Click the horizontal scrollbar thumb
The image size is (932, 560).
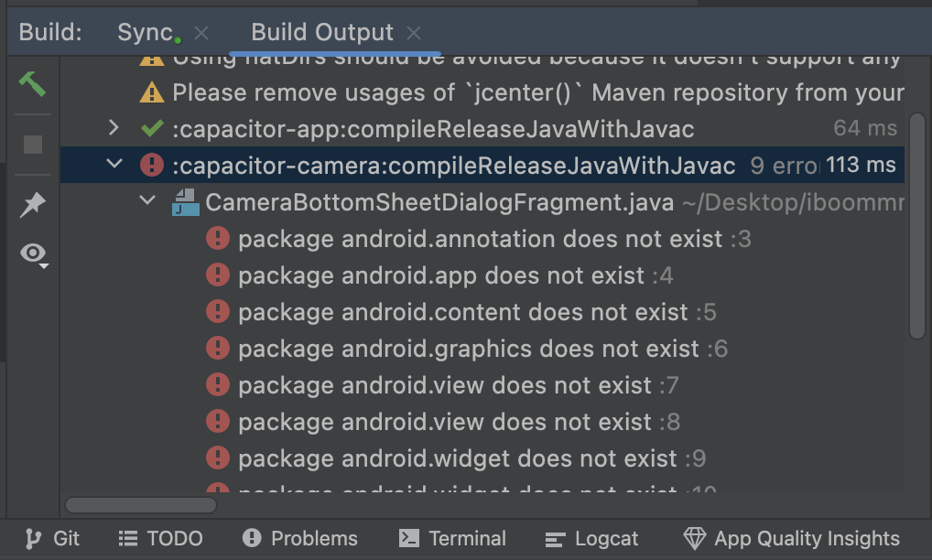[141, 505]
